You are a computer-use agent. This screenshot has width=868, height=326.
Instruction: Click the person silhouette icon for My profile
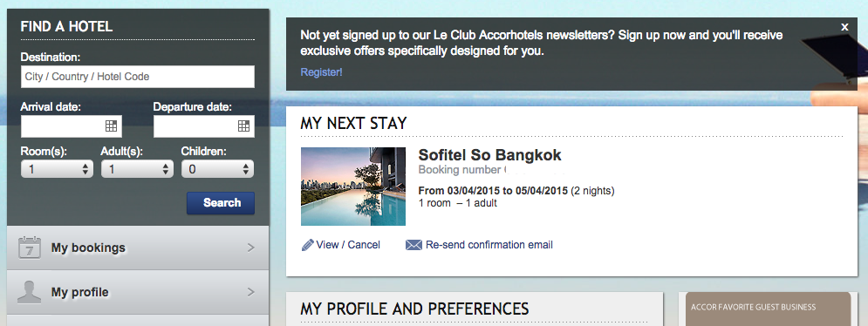30,292
